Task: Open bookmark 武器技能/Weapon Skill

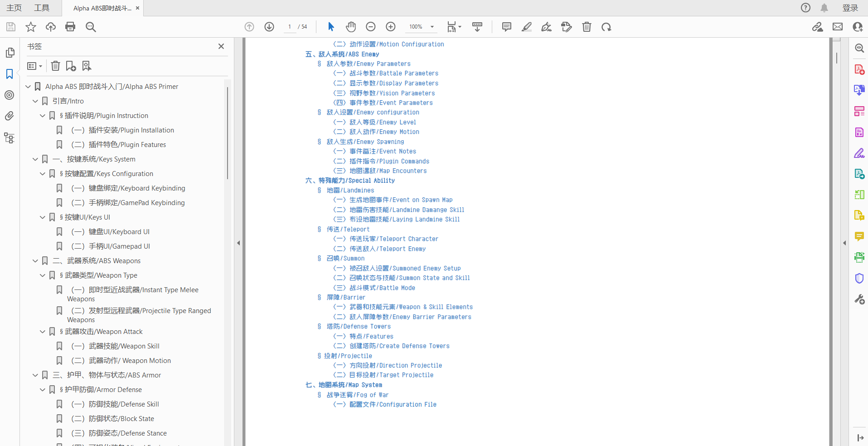Action: (115, 346)
